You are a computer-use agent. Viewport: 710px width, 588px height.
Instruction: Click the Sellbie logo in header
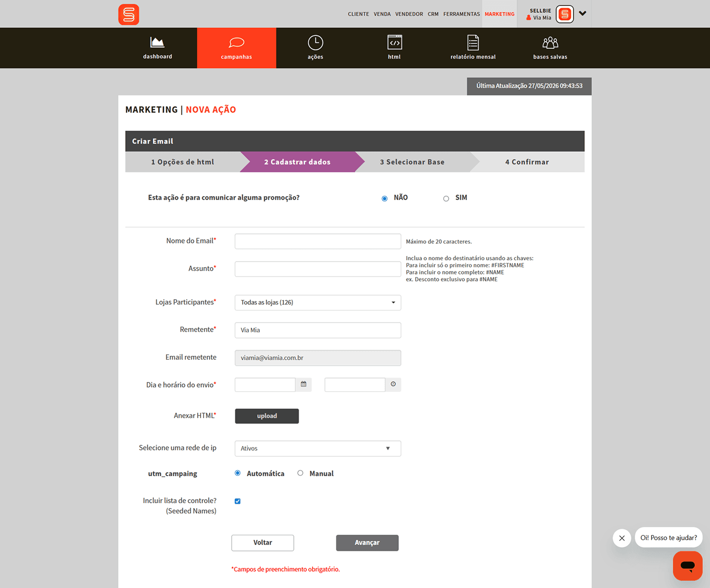129,14
